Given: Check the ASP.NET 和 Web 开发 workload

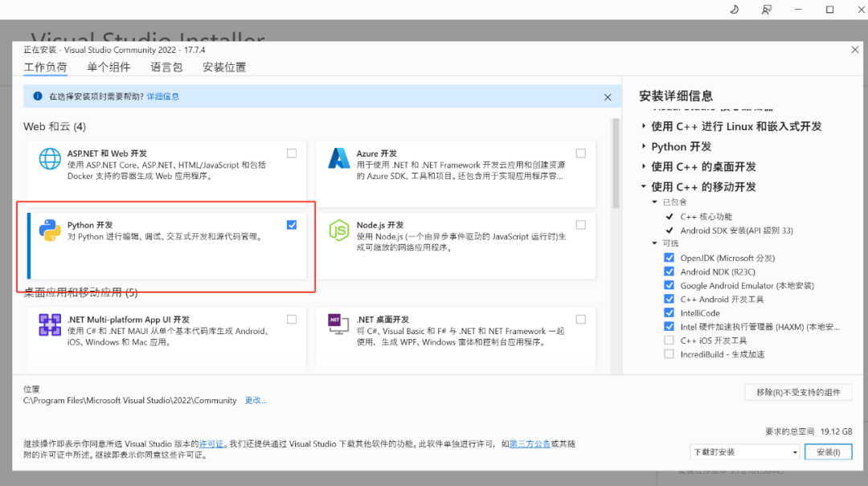Looking at the screenshot, I should pos(292,153).
